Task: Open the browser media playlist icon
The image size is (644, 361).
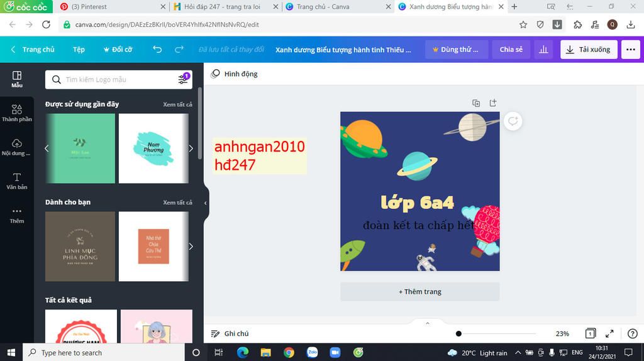Action: point(595,25)
